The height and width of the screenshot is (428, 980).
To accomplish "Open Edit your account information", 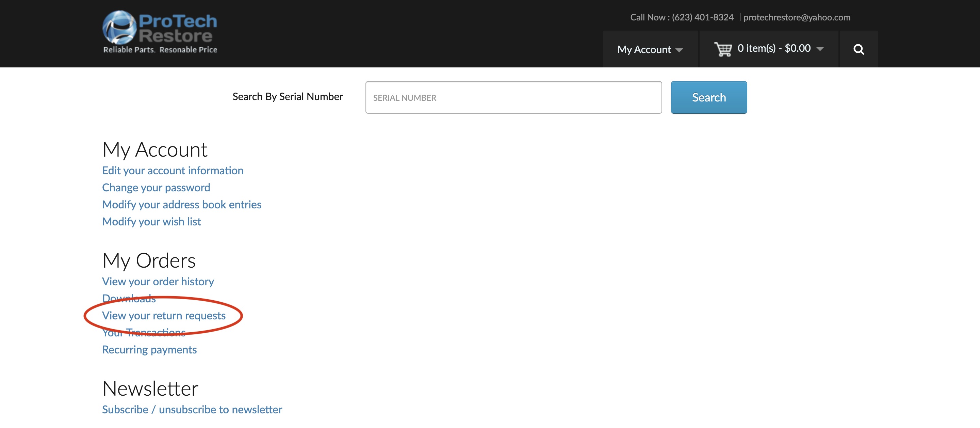I will [173, 170].
